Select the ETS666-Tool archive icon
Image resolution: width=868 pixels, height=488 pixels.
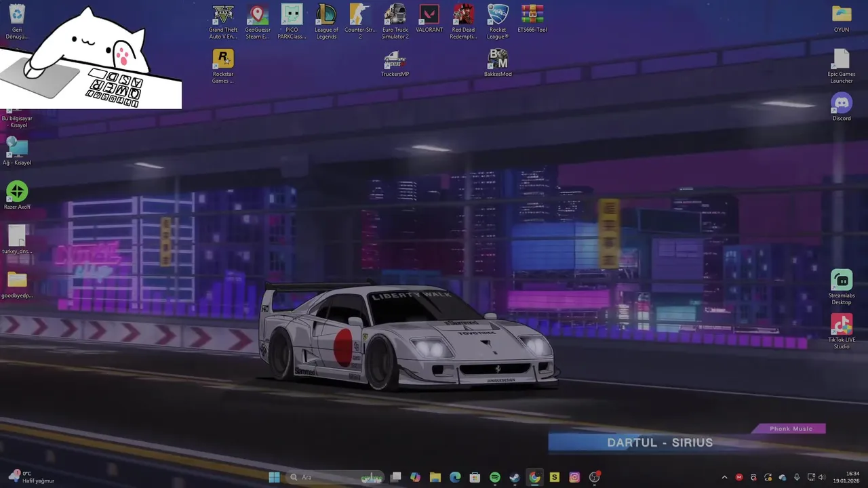pos(532,18)
